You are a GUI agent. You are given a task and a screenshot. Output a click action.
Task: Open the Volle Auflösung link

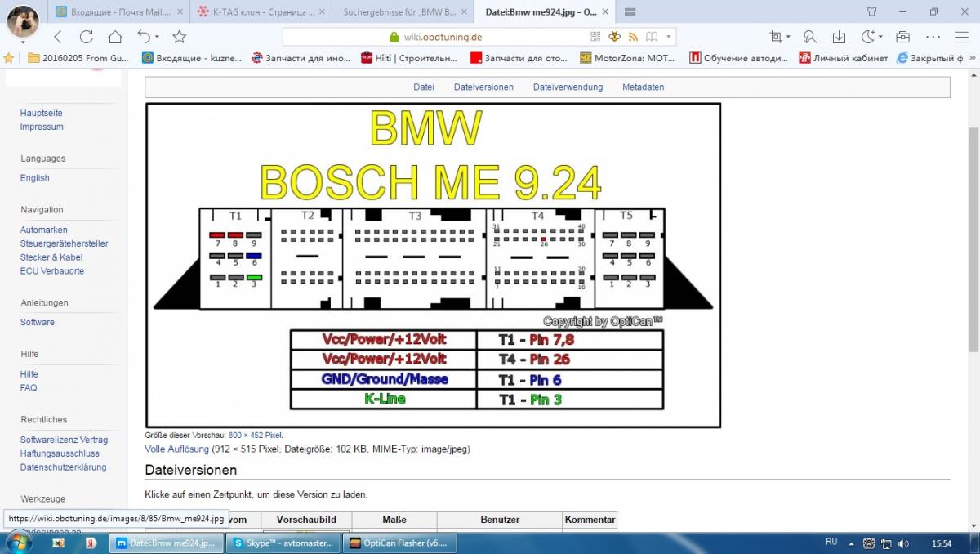(177, 449)
